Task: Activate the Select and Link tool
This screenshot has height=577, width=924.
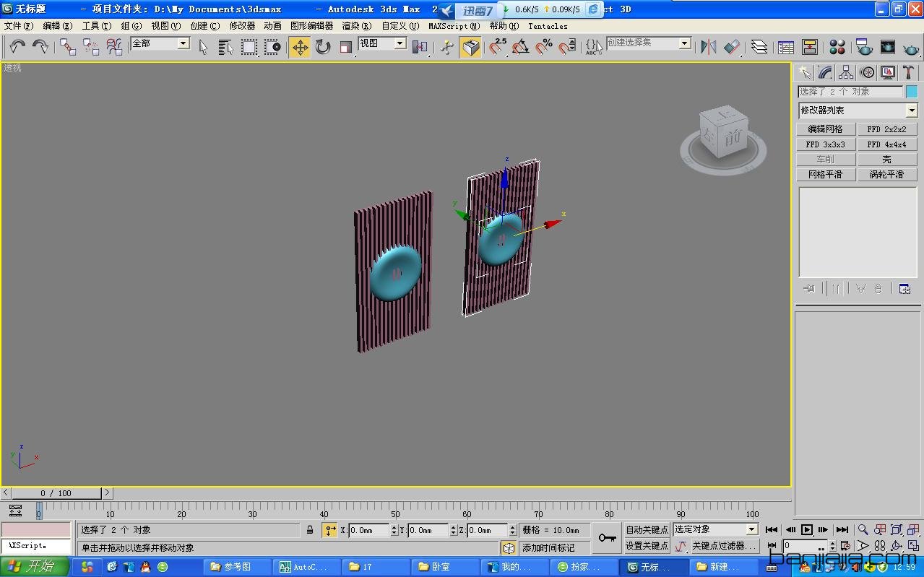Action: tap(68, 47)
